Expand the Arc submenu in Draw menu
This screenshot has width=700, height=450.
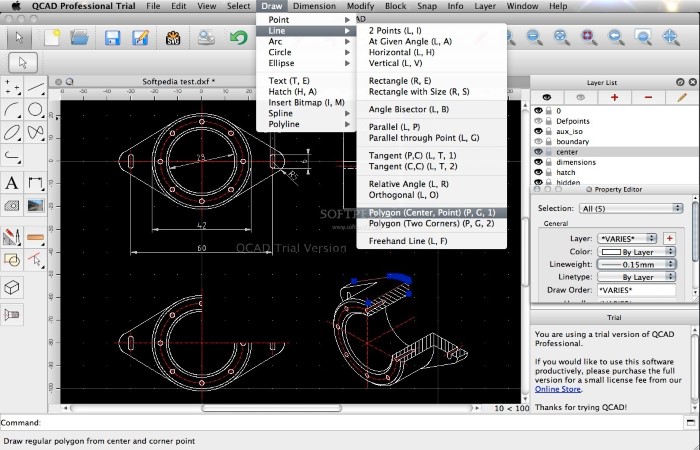pos(306,42)
